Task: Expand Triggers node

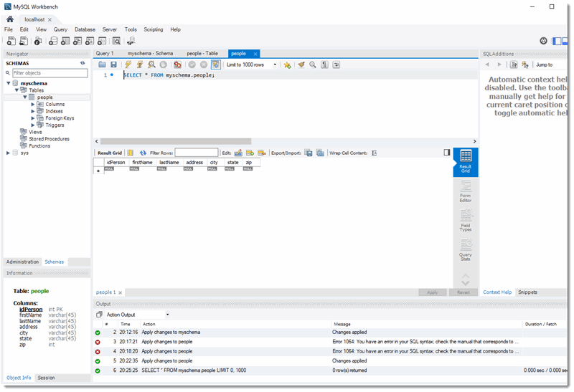Action: [33, 125]
